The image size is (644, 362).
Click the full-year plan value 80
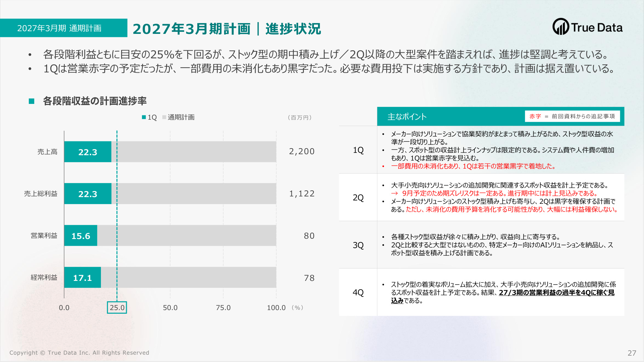(309, 236)
